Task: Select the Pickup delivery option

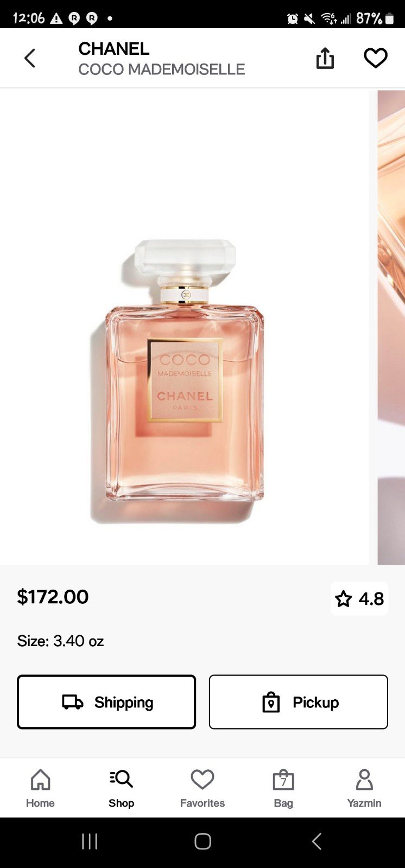Action: [x=299, y=702]
